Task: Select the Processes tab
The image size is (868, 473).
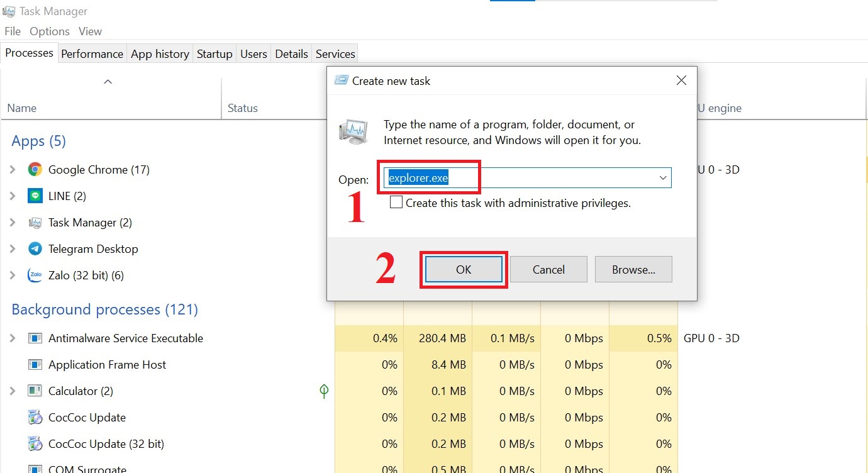Action: (x=29, y=53)
